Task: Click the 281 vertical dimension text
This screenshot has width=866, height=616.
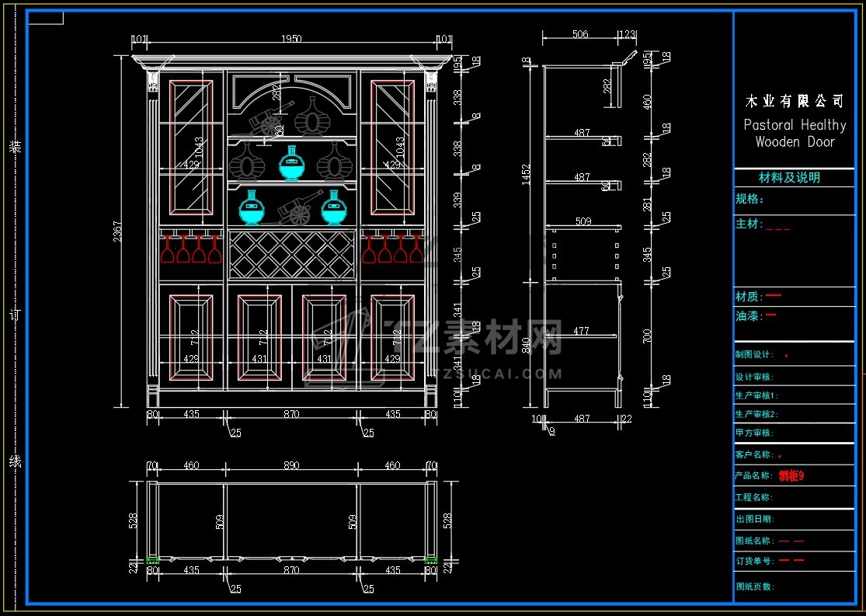Action: (647, 204)
